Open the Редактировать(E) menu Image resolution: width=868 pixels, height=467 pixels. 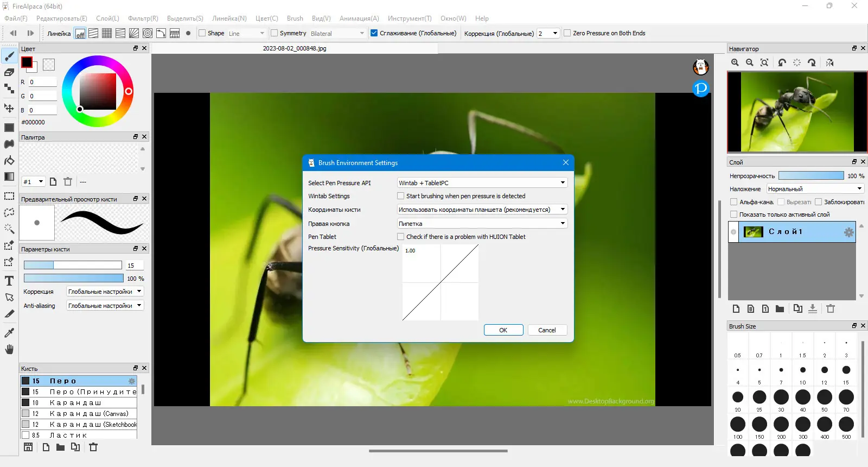tap(61, 18)
